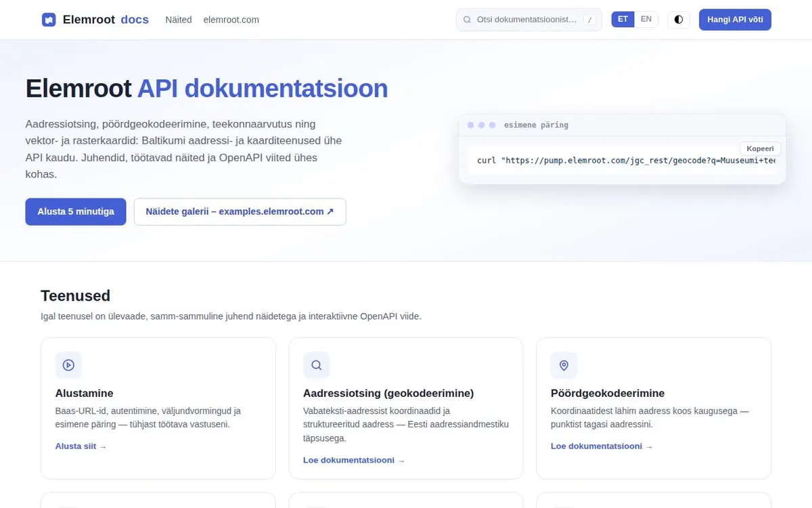812x508 pixels.
Task: Click the search magnifier icon in header
Action: (467, 20)
